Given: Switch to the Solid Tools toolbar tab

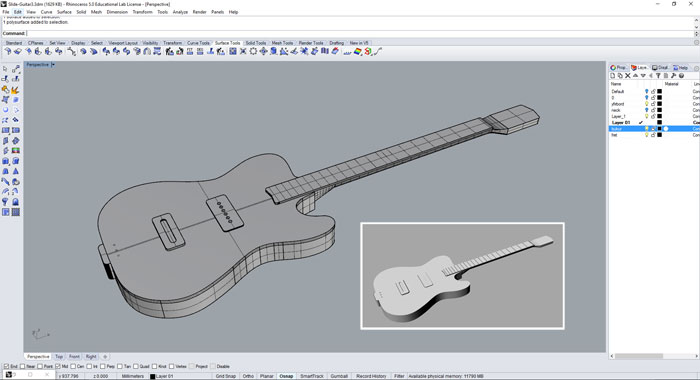Looking at the screenshot, I should 256,43.
